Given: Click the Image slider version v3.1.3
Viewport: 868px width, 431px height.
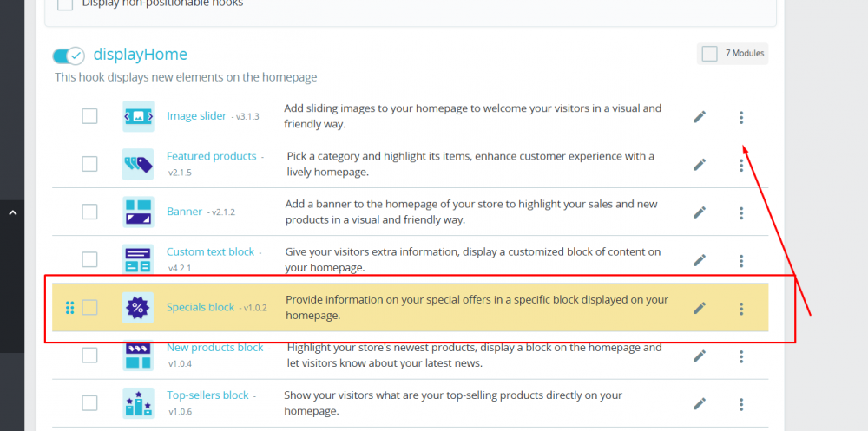Looking at the screenshot, I should tap(246, 117).
